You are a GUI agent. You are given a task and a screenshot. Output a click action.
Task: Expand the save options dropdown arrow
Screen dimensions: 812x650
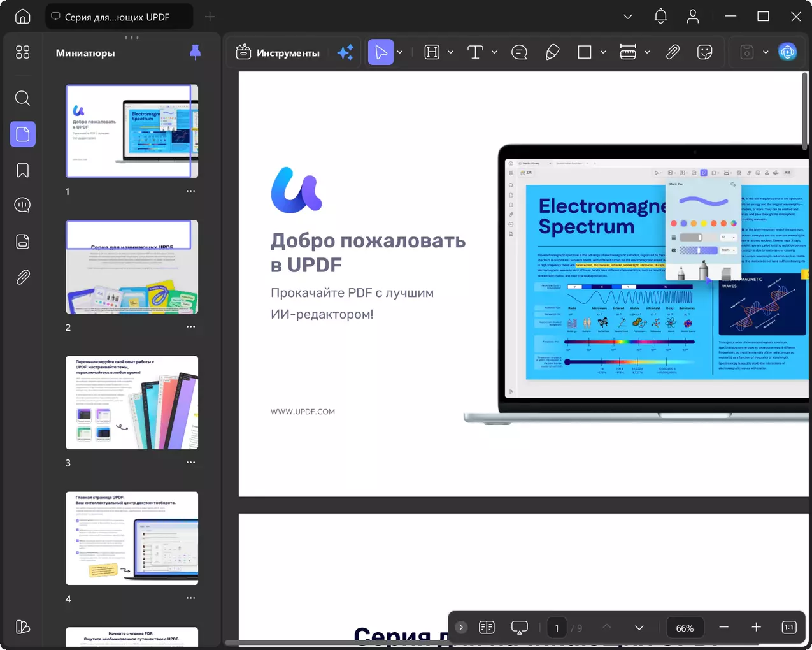pyautogui.click(x=766, y=52)
